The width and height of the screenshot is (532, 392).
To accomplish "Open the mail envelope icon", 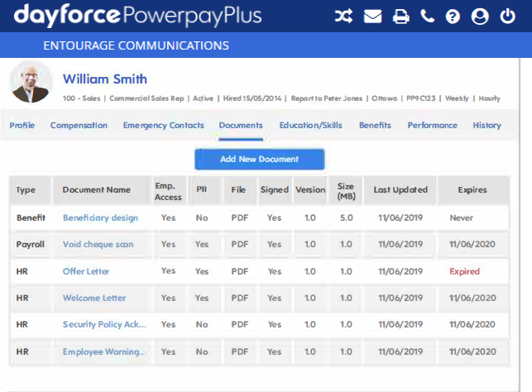I will [372, 17].
